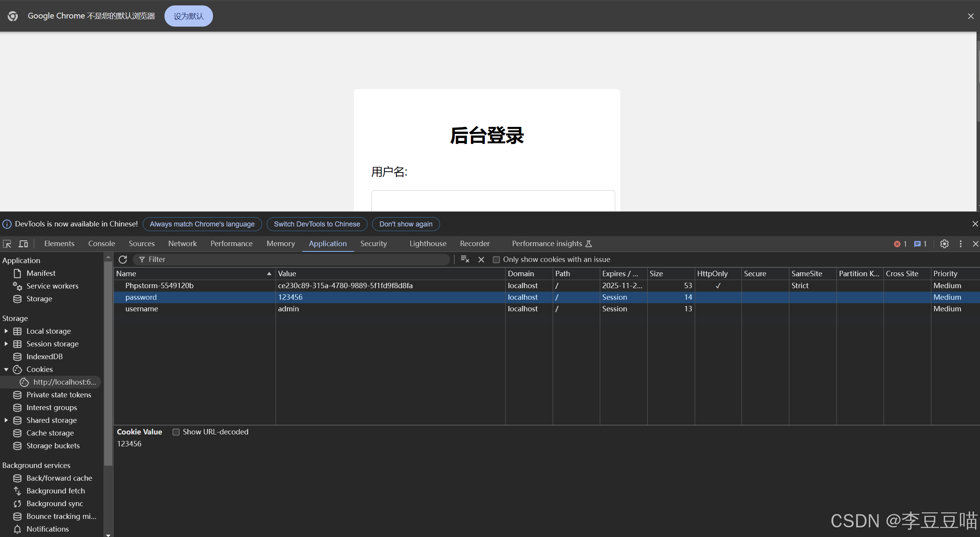Open the Lighthouse panel
The height and width of the screenshot is (537, 980).
point(428,243)
